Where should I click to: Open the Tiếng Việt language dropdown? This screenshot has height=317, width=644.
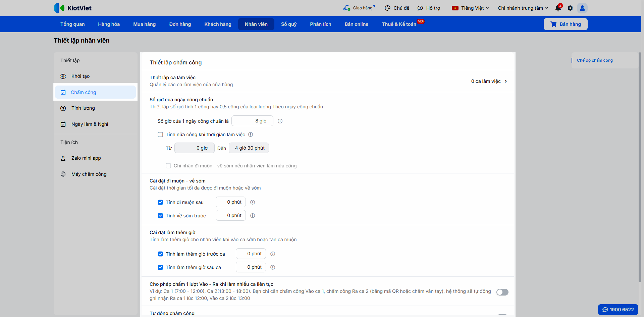[470, 8]
